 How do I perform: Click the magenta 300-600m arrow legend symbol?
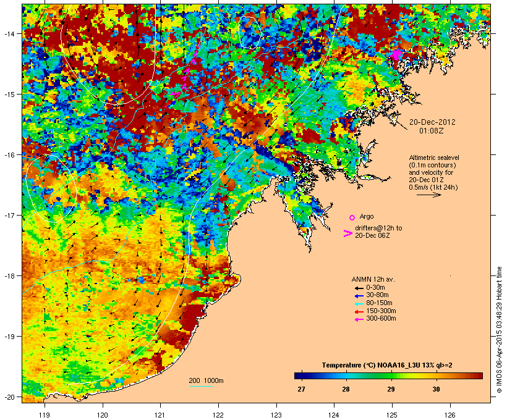coord(359,319)
